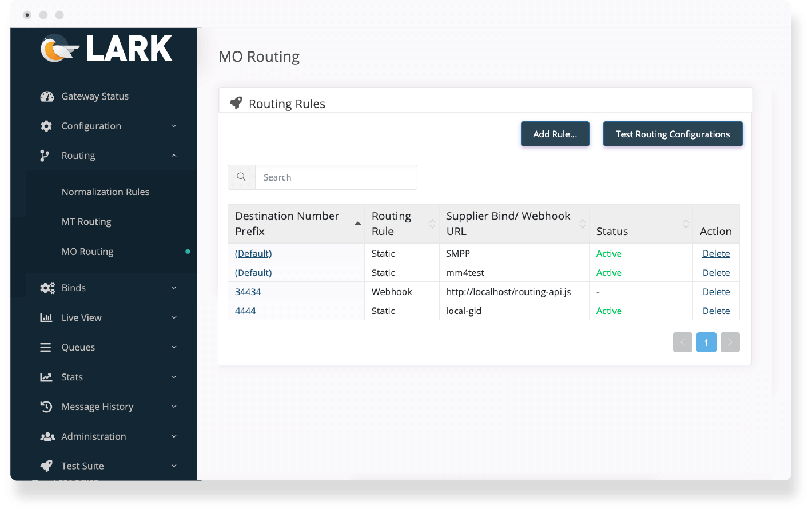The height and width of the screenshot is (513, 812).
Task: Expand the Test Suite chevron
Action: pos(174,466)
